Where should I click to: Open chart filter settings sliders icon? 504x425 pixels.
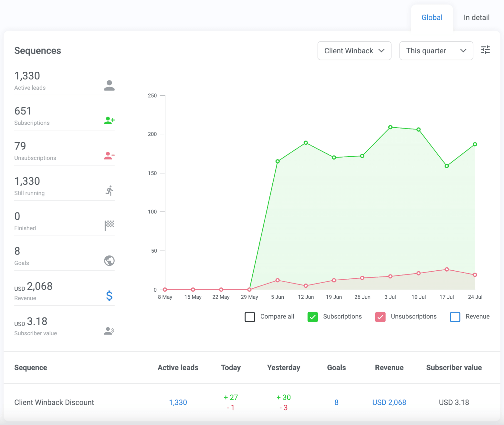pyautogui.click(x=485, y=50)
